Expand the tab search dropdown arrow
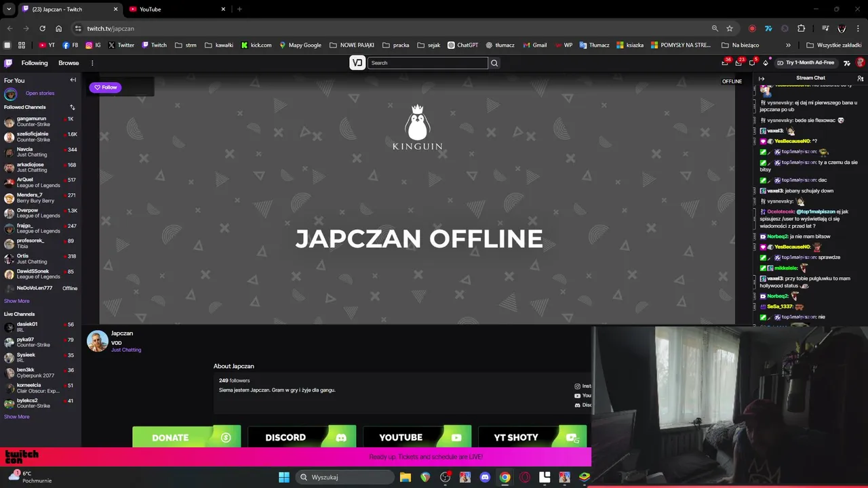The height and width of the screenshot is (488, 868). pos(9,9)
